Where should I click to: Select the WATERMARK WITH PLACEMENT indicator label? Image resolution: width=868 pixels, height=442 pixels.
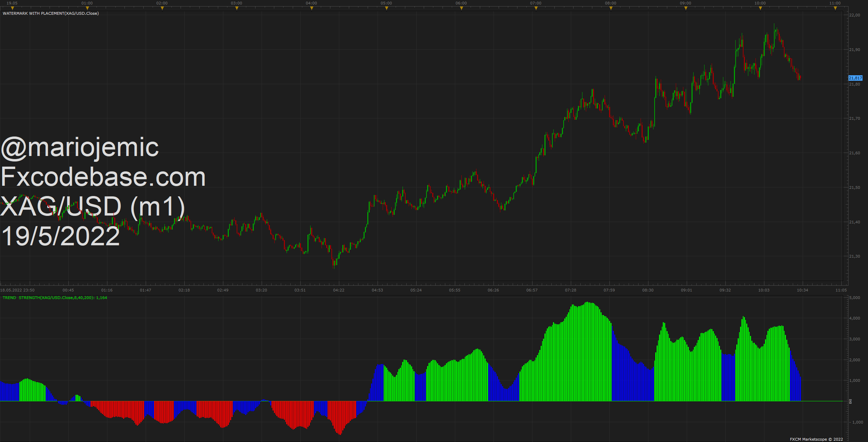pos(51,13)
